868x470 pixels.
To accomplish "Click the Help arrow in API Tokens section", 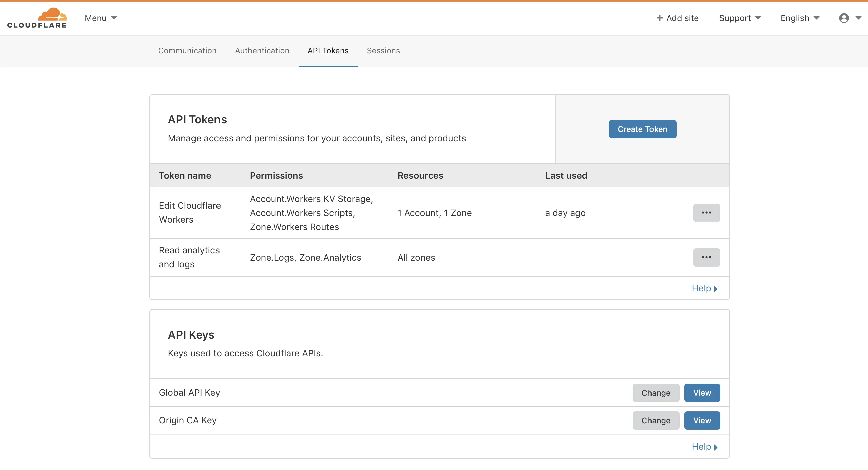I will pos(716,289).
